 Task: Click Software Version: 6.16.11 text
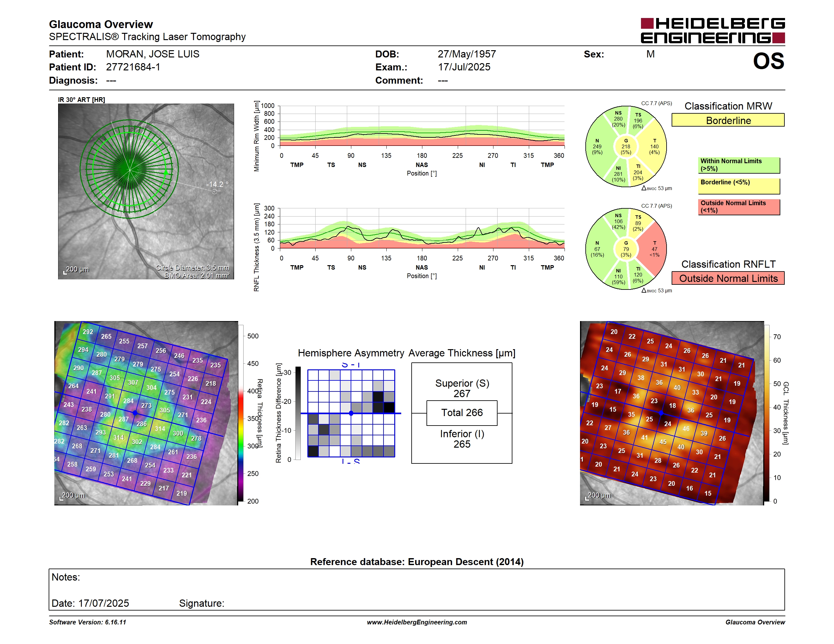coord(88,622)
